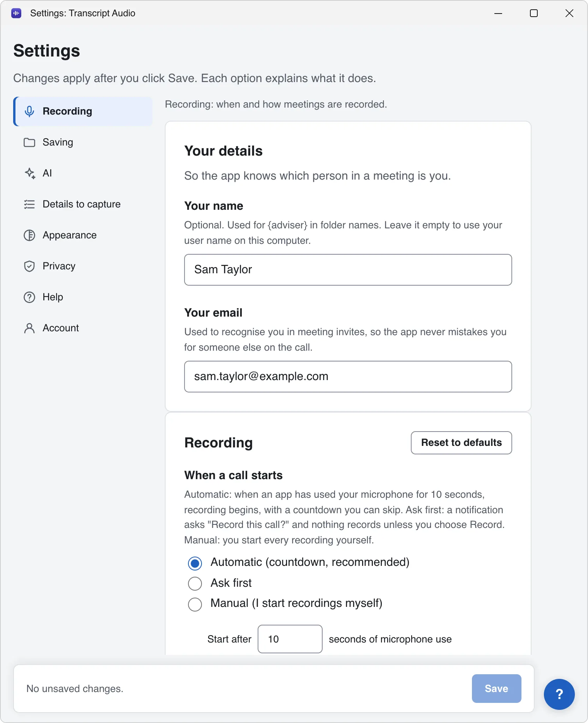Click the Reset to defaults button
Image resolution: width=588 pixels, height=723 pixels.
tap(462, 443)
